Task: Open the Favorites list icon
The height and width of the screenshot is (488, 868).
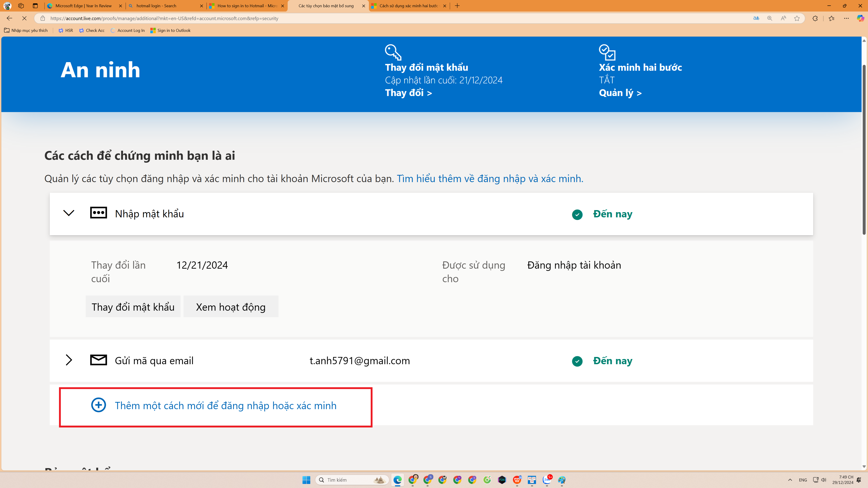Action: (832, 19)
